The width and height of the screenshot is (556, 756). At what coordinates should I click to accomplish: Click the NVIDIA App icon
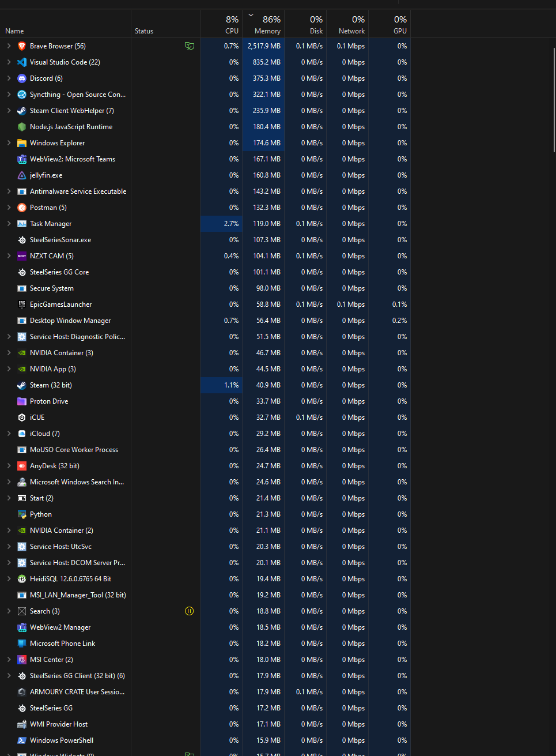coord(21,368)
